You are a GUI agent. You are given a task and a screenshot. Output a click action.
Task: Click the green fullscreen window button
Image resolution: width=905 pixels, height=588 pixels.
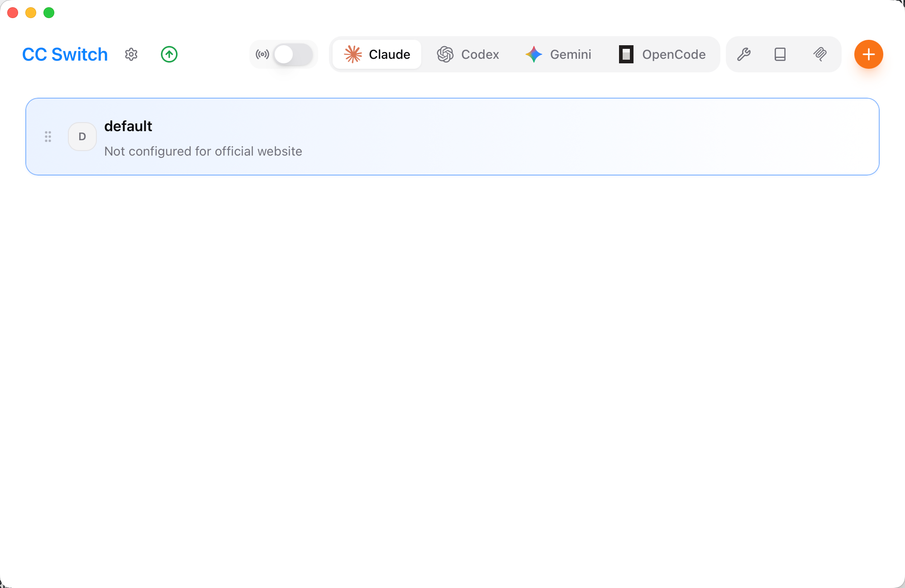tap(49, 13)
